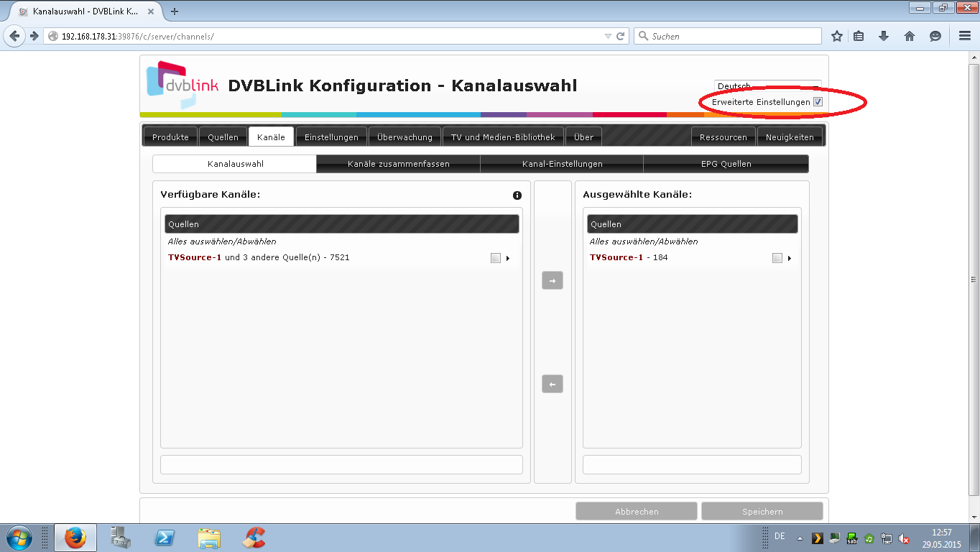Image resolution: width=980 pixels, height=552 pixels.
Task: Open the clock showing 12:57
Action: (x=941, y=538)
